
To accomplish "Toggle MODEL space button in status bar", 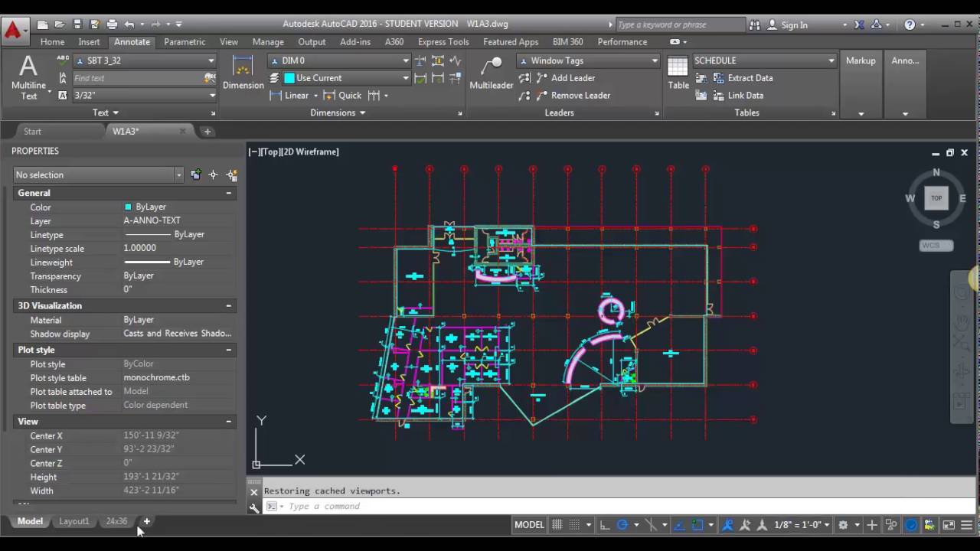I will (529, 525).
